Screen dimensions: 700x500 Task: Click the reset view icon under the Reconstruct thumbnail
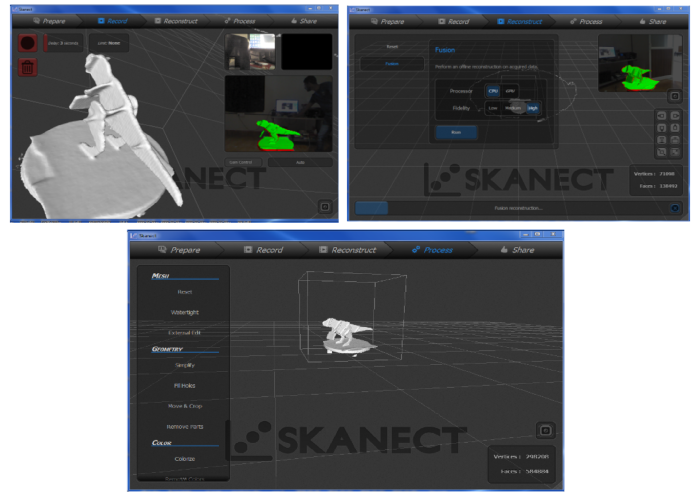675,96
